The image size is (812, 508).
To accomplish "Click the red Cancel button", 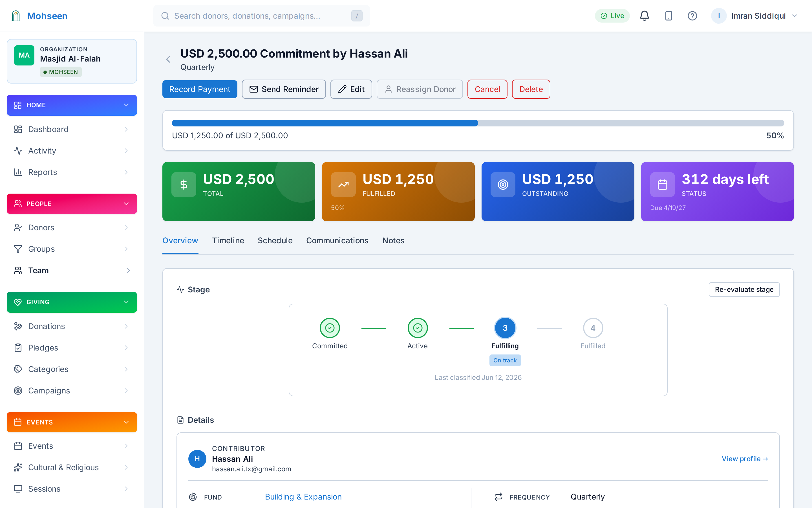I will pos(487,89).
